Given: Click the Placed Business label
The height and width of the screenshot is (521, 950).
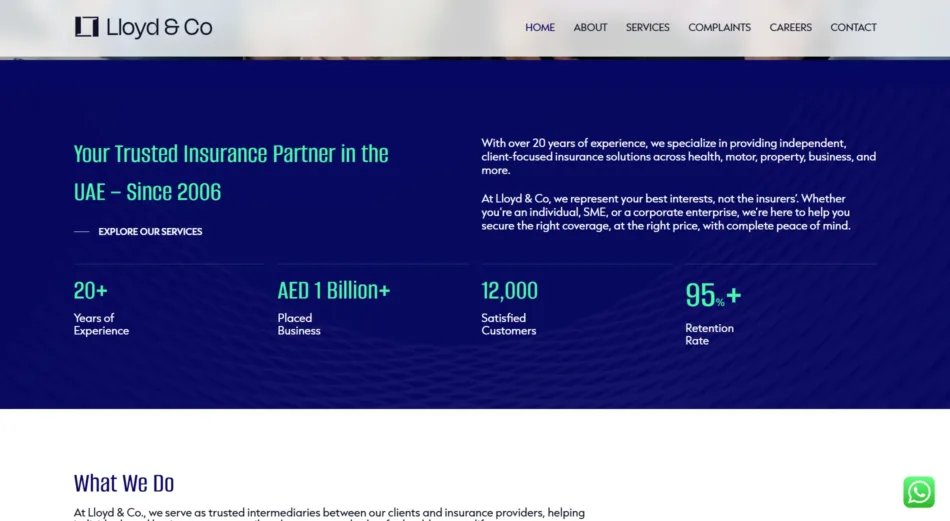Looking at the screenshot, I should 299,324.
